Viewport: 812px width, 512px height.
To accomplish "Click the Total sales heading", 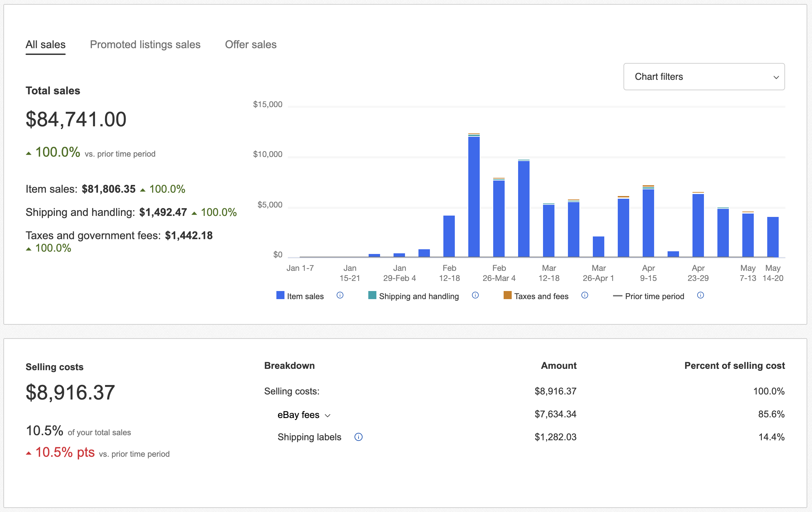I will click(53, 91).
